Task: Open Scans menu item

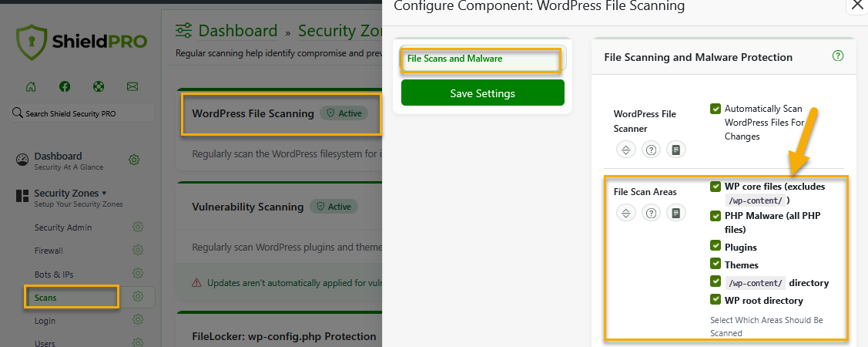Action: [x=45, y=298]
